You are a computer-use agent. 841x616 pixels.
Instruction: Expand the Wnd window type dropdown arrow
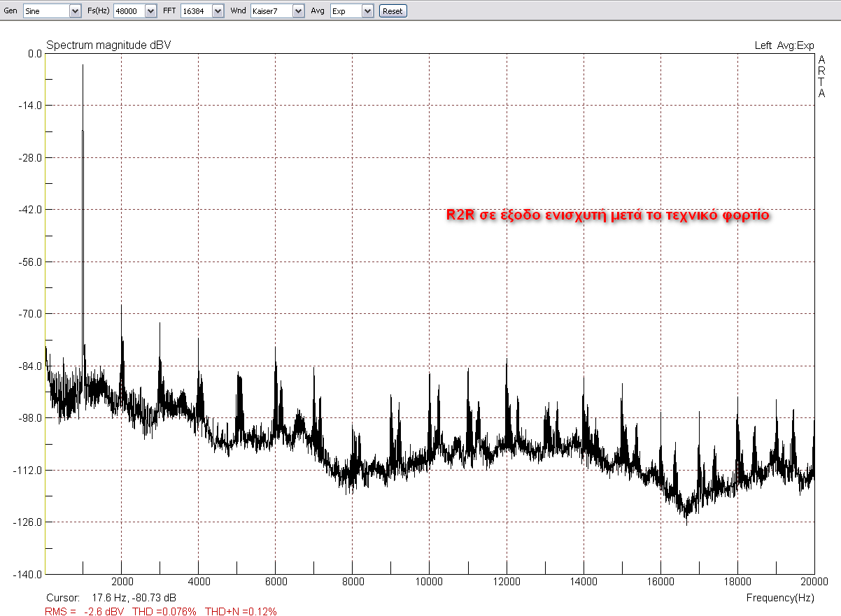[298, 11]
